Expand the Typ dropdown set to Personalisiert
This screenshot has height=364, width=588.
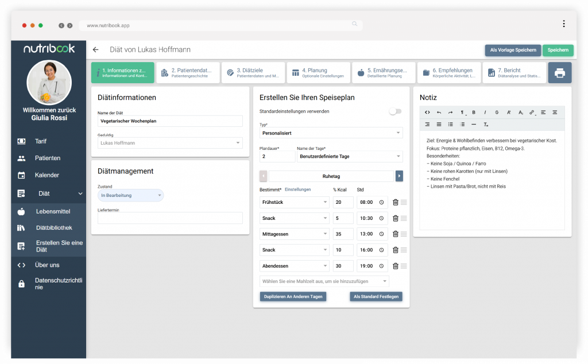pos(331,133)
